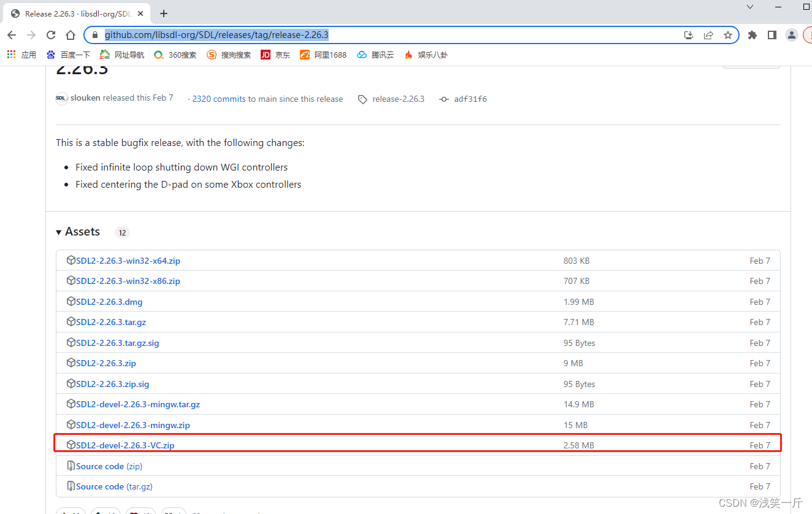
Task: Open the browser home page icon
Action: [x=71, y=35]
